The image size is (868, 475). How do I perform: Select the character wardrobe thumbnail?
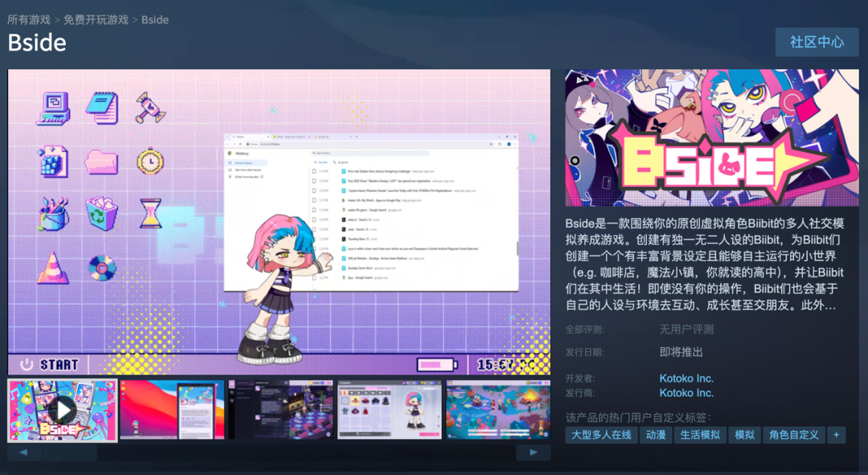coord(390,410)
